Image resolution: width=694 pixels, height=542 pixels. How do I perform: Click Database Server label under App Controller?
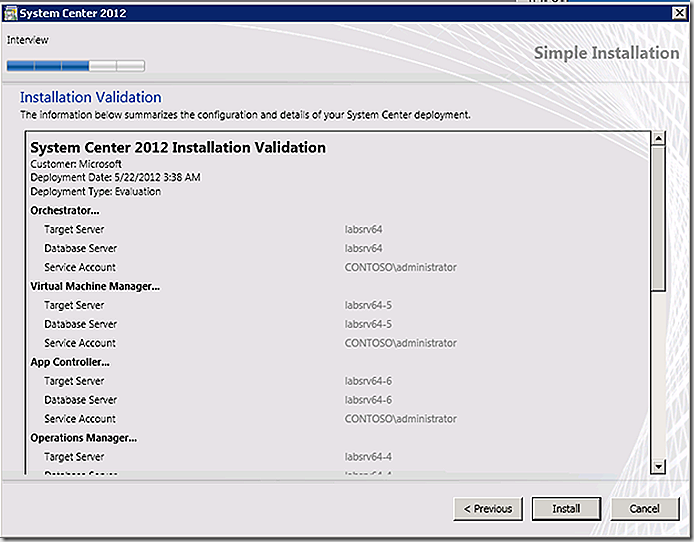pyautogui.click(x=81, y=400)
